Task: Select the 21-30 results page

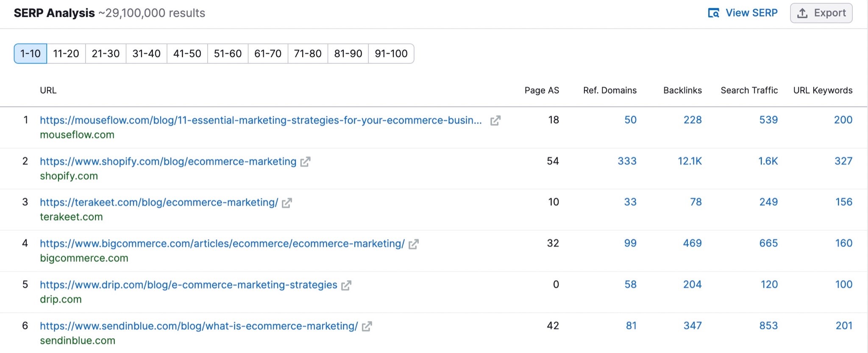Action: tap(106, 54)
